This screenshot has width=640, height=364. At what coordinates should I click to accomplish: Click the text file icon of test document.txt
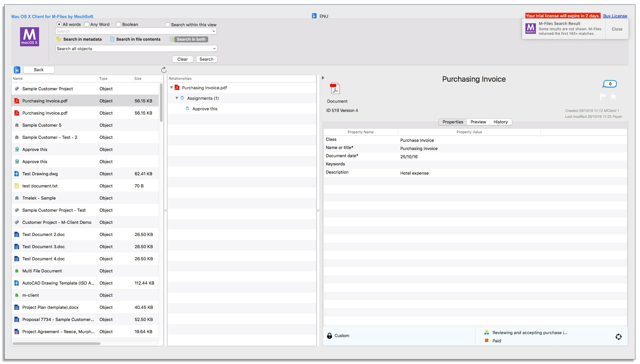17,186
